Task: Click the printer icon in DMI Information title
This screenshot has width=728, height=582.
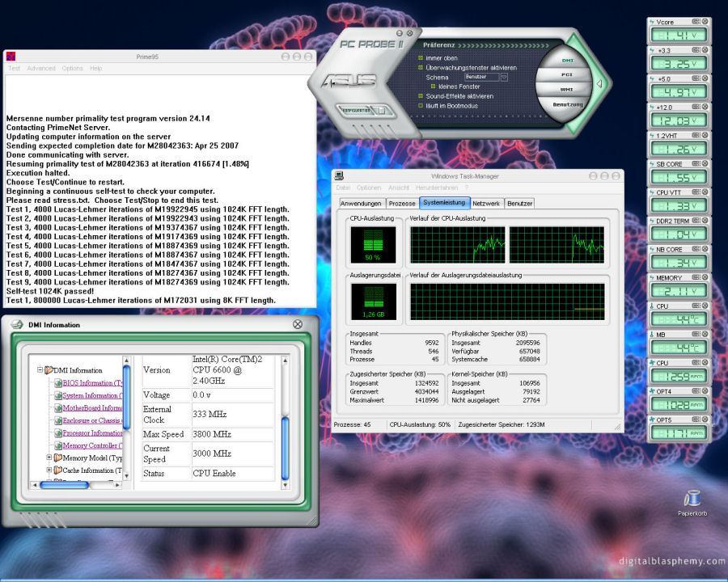Action: (17, 324)
